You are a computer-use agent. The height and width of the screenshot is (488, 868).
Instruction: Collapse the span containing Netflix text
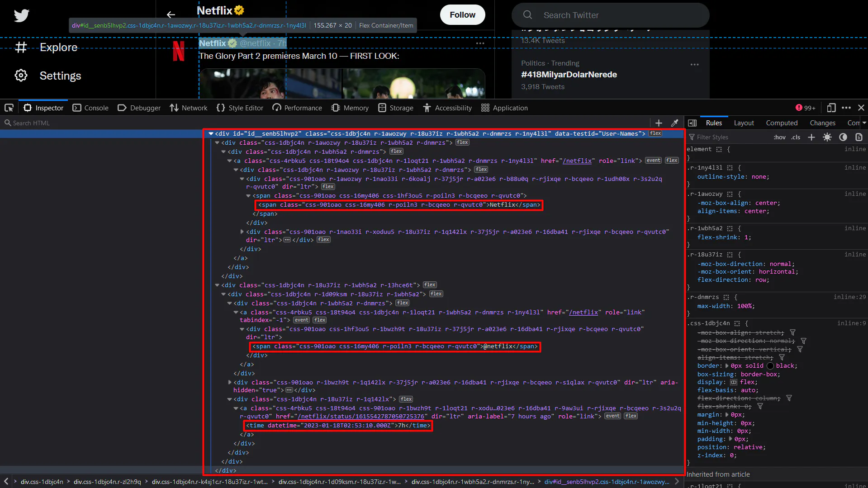249,195
